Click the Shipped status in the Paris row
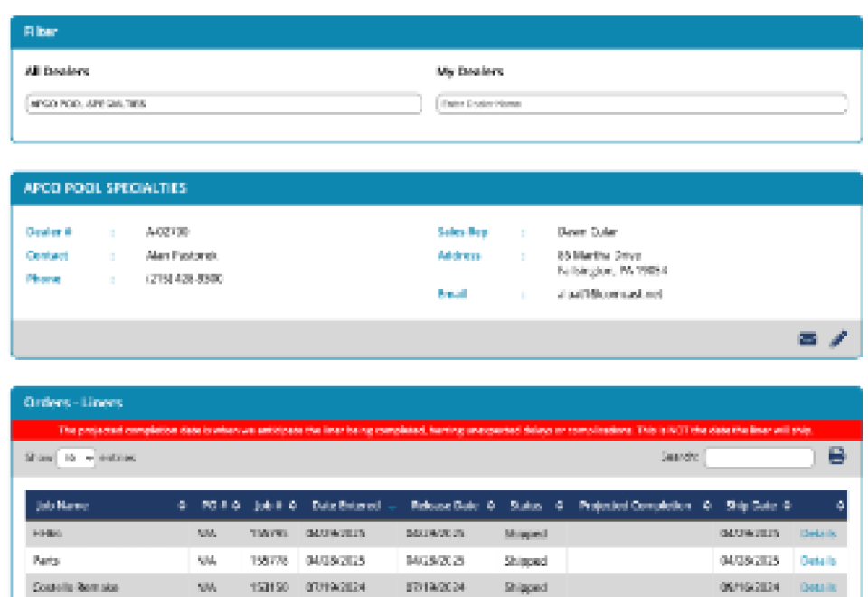The height and width of the screenshot is (597, 868). pos(526,561)
